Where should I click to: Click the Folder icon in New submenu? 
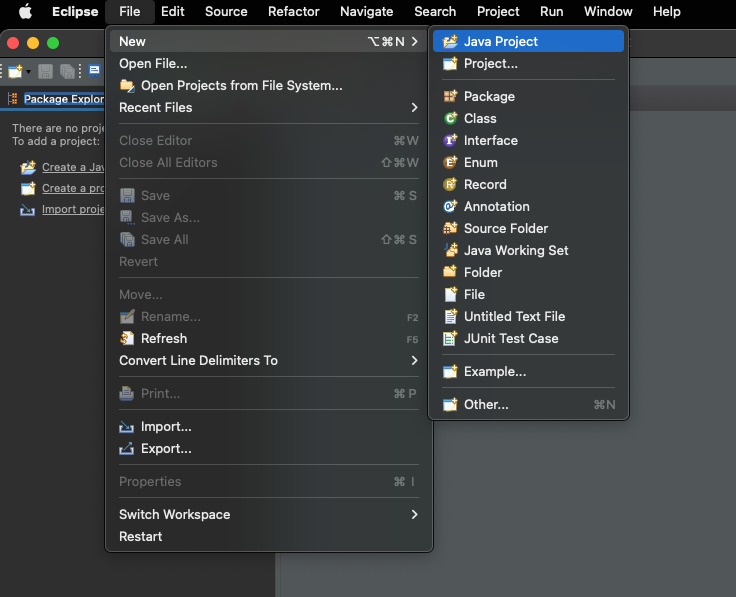450,272
